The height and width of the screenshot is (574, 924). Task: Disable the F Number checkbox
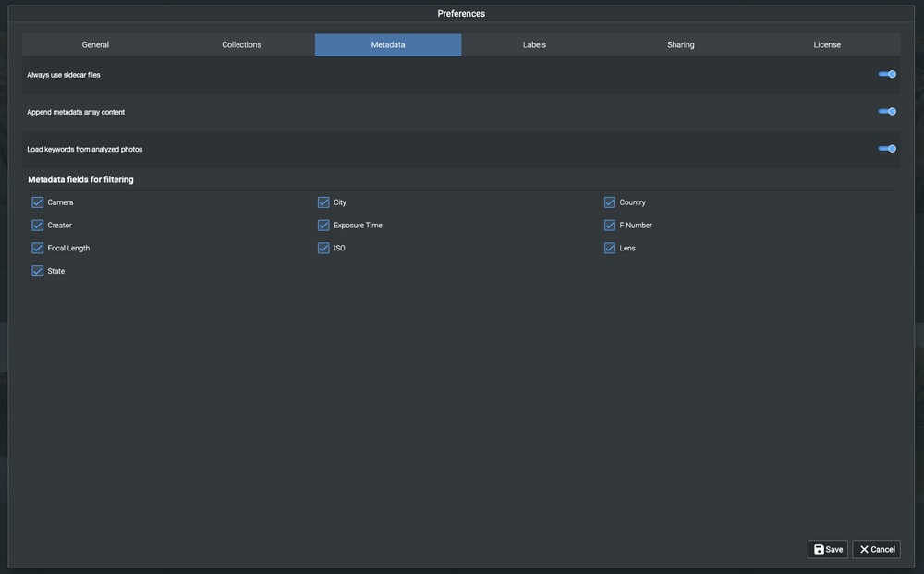610,226
